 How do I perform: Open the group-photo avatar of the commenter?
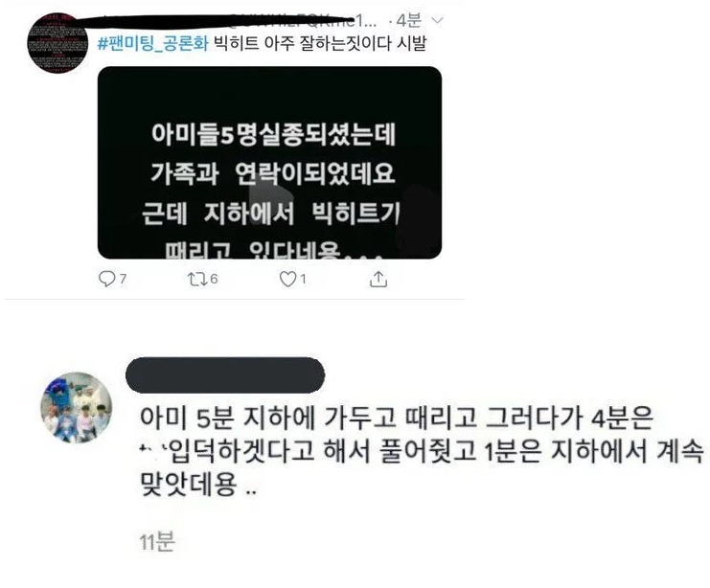tap(76, 407)
